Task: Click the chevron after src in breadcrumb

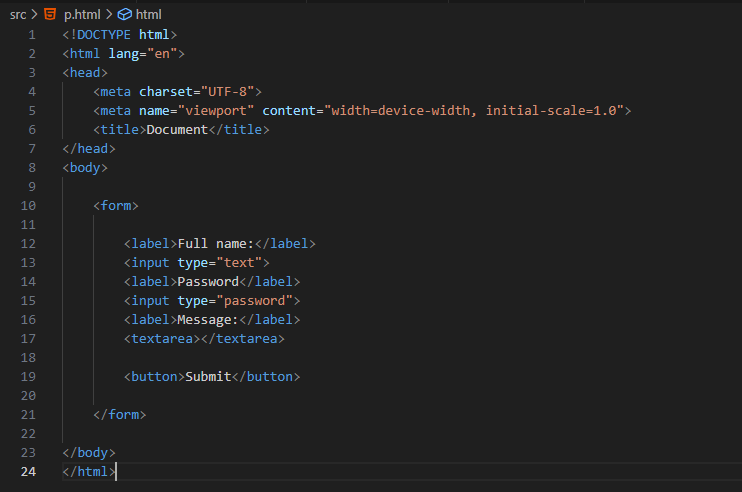Action: pos(34,15)
